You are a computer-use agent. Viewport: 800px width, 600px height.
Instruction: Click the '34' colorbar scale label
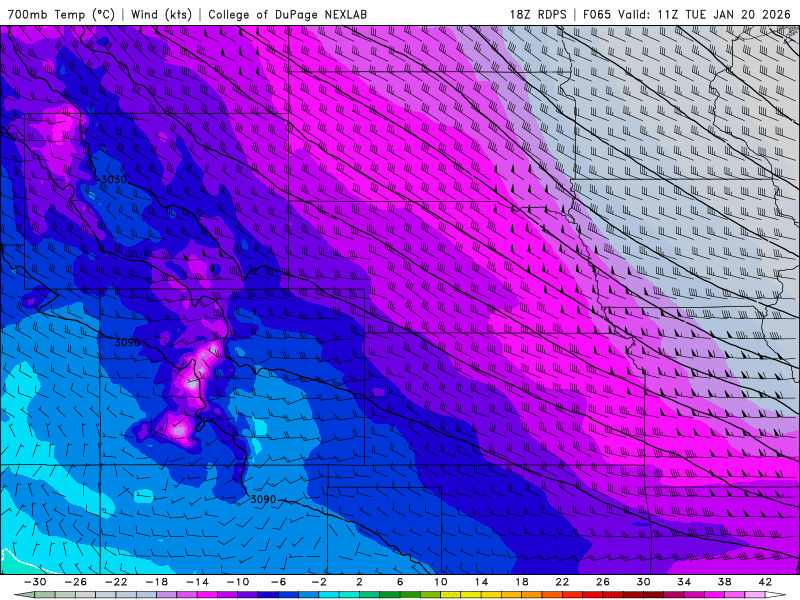684,582
